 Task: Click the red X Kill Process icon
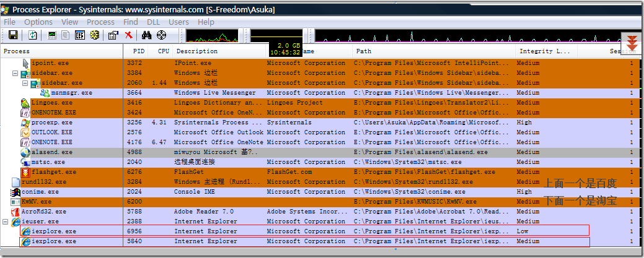point(128,35)
